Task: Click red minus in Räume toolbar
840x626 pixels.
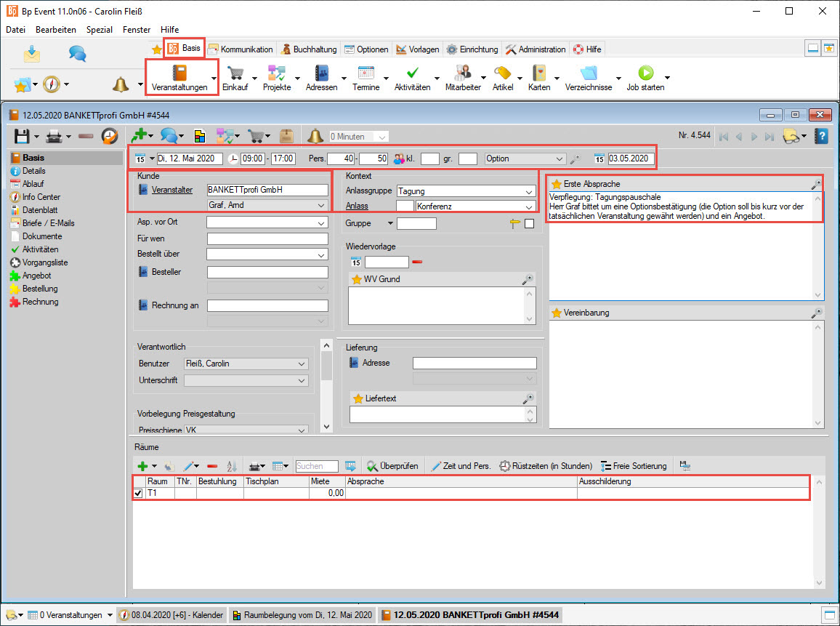Action: [212, 466]
